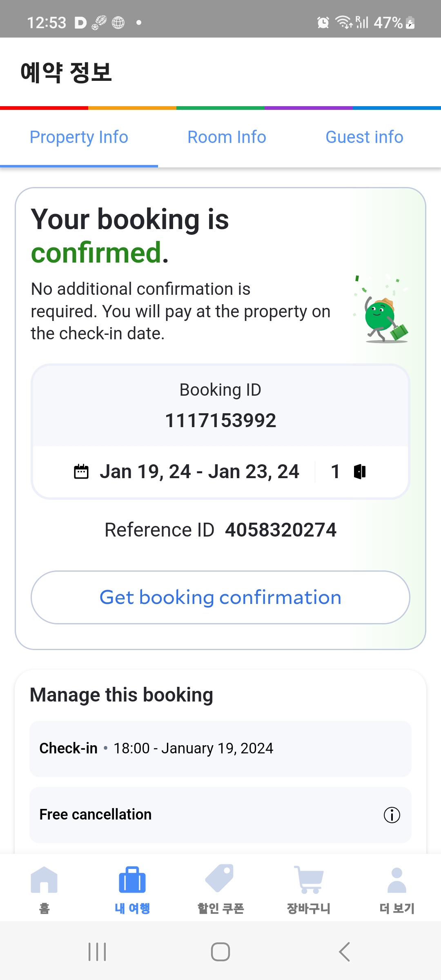The image size is (441, 980).
Task: Tap the Reference ID 4058320274
Action: (281, 530)
